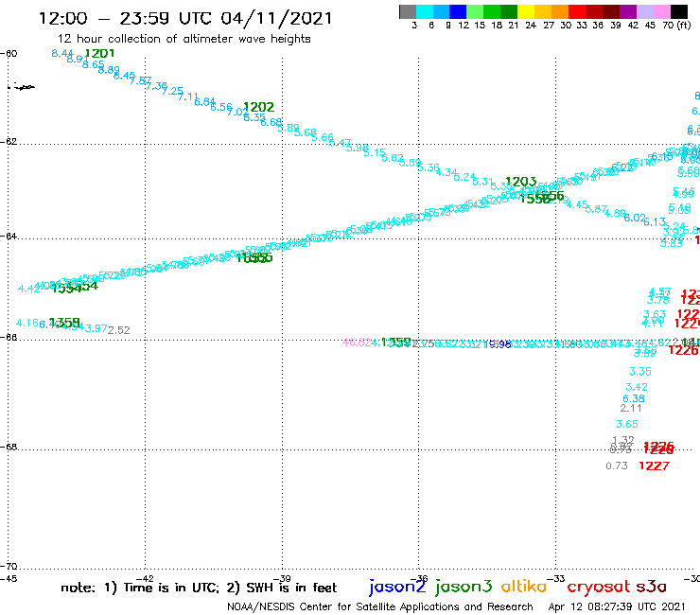Click the longitude axis label '-42'
Image resolution: width=700 pixels, height=615 pixels.
pos(146,579)
